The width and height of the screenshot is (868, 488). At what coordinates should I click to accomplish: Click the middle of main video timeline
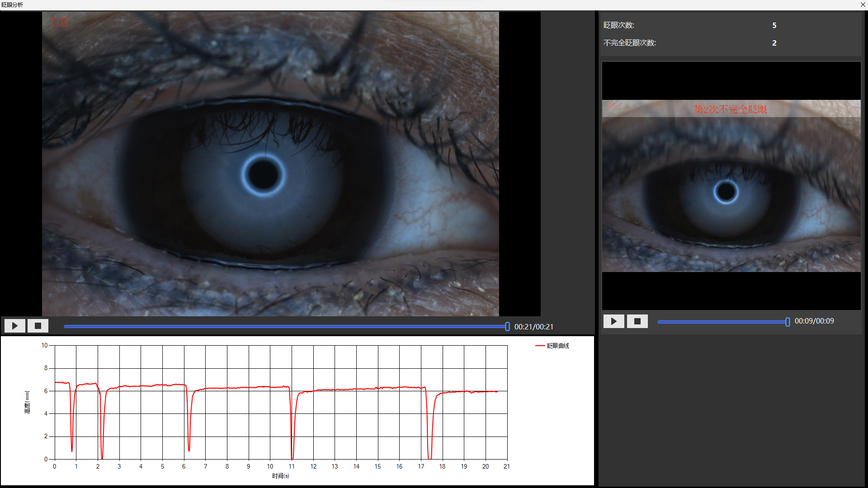point(286,326)
